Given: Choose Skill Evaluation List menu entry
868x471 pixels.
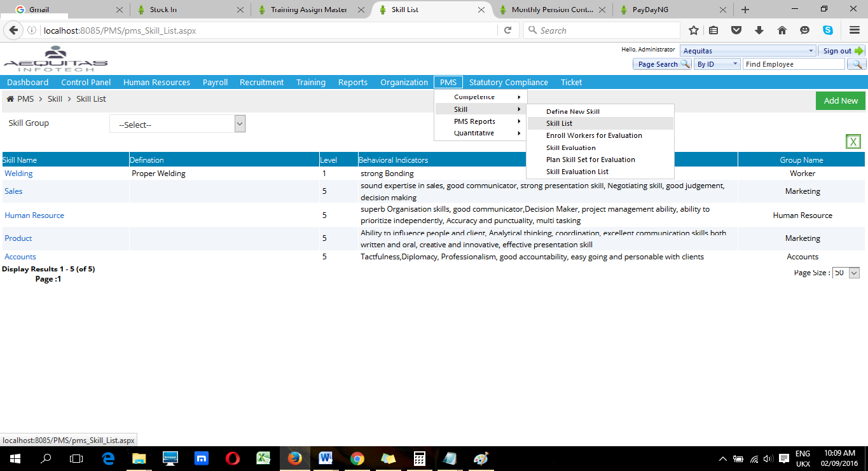Looking at the screenshot, I should point(577,172).
